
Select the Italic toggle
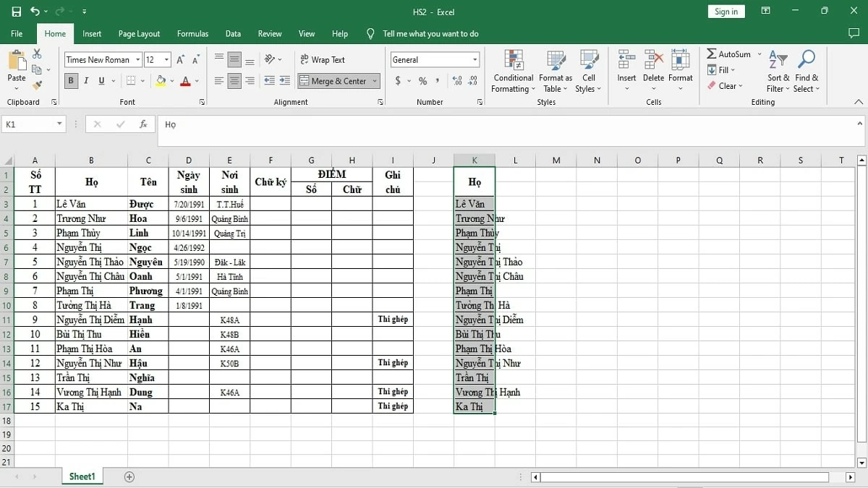point(85,80)
